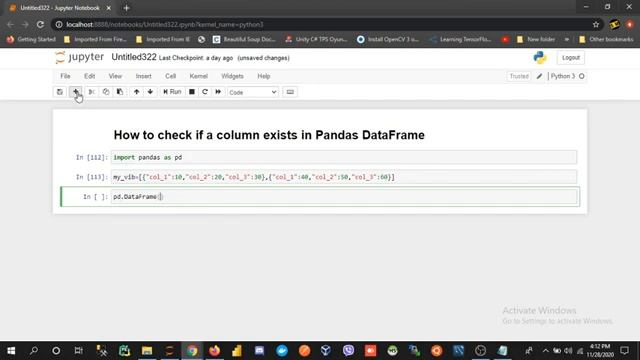Image resolution: width=640 pixels, height=360 pixels.
Task: Open Firefox from the taskbar
Action: click(x=214, y=351)
